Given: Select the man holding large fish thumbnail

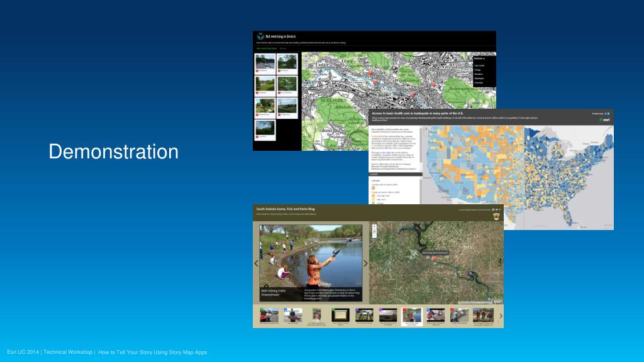Looking at the screenshot, I should (x=293, y=315).
